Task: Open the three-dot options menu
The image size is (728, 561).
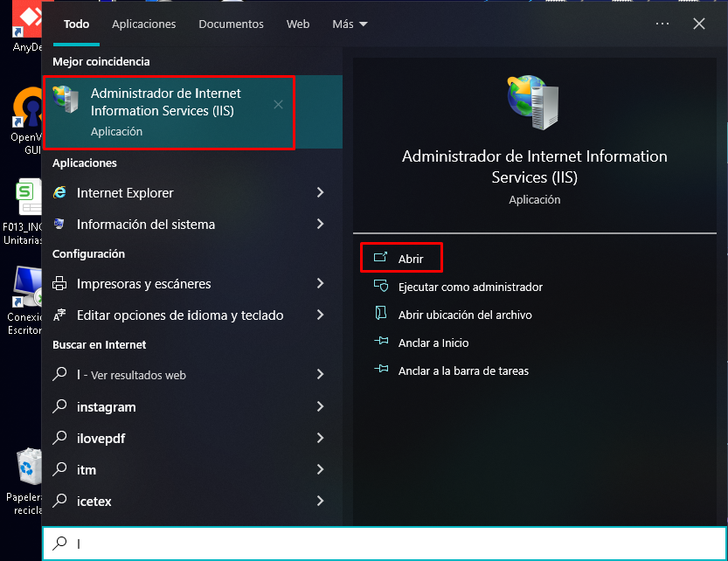Action: tap(662, 24)
